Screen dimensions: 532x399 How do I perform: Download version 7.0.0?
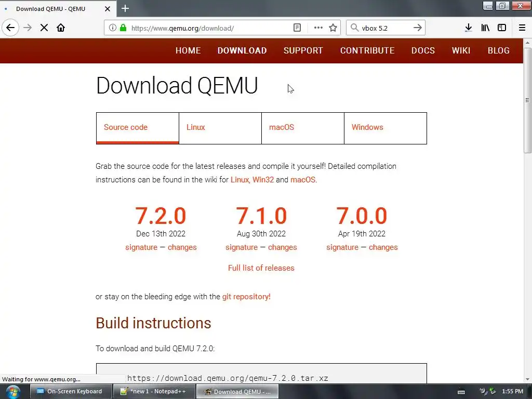(x=362, y=216)
